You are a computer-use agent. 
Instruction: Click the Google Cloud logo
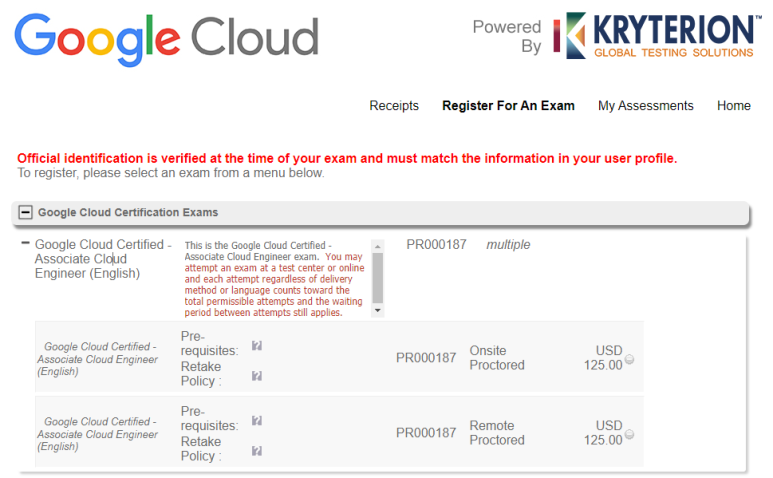click(x=167, y=39)
